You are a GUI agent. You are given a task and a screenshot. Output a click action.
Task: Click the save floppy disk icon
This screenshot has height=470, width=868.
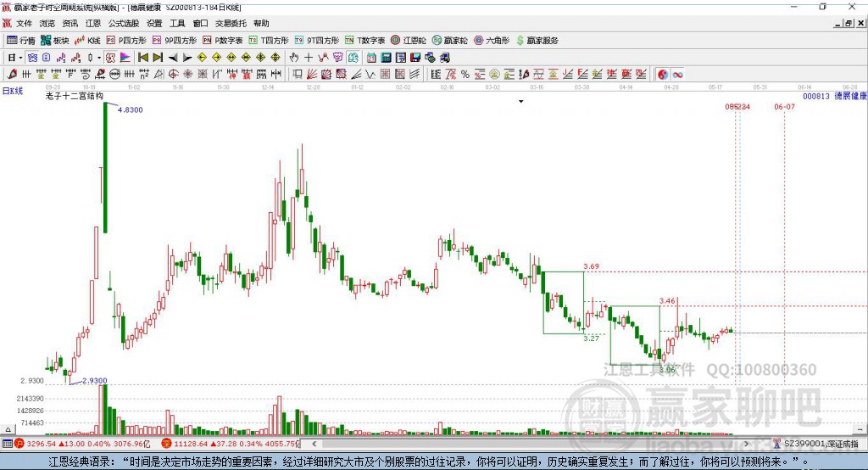coord(415,58)
